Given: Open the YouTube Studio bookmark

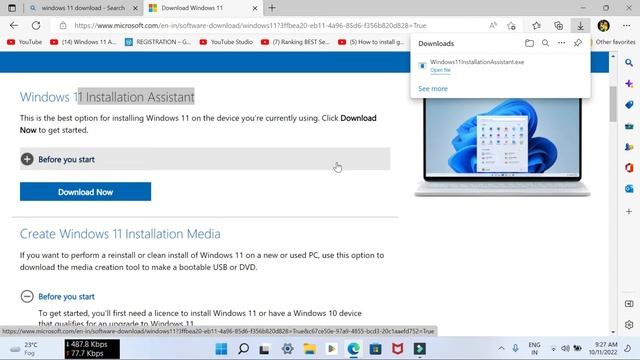Looking at the screenshot, I should [x=226, y=42].
